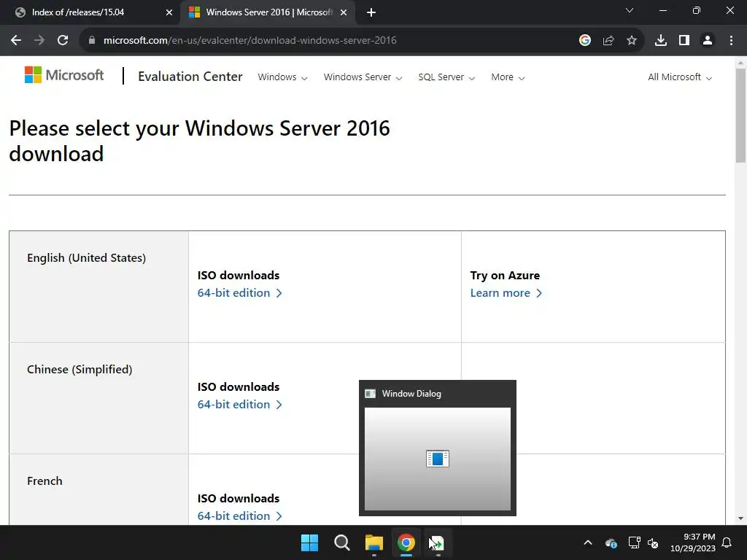Image resolution: width=747 pixels, height=560 pixels.
Task: Open the clock and date 9:37 PM
Action: (692, 542)
